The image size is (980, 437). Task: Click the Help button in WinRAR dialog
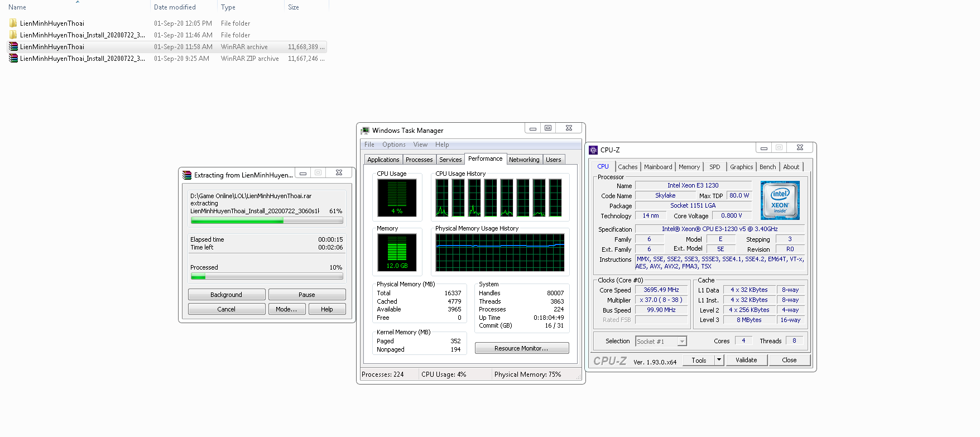click(x=327, y=309)
